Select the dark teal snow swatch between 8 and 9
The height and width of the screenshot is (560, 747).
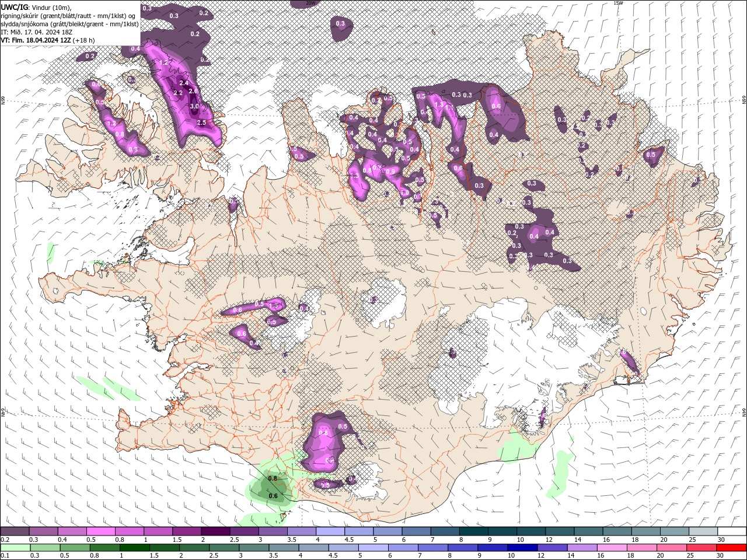point(473,531)
